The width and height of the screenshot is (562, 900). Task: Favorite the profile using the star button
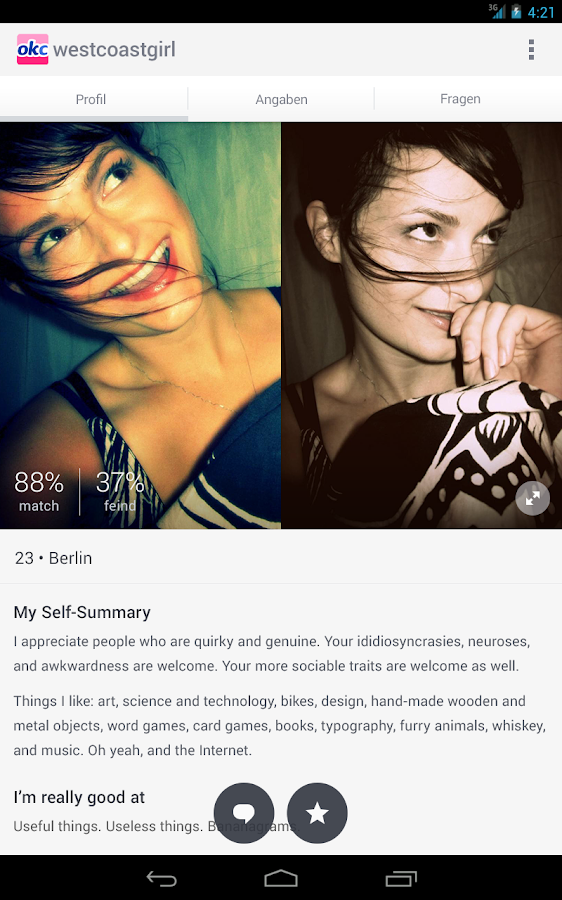pyautogui.click(x=317, y=813)
